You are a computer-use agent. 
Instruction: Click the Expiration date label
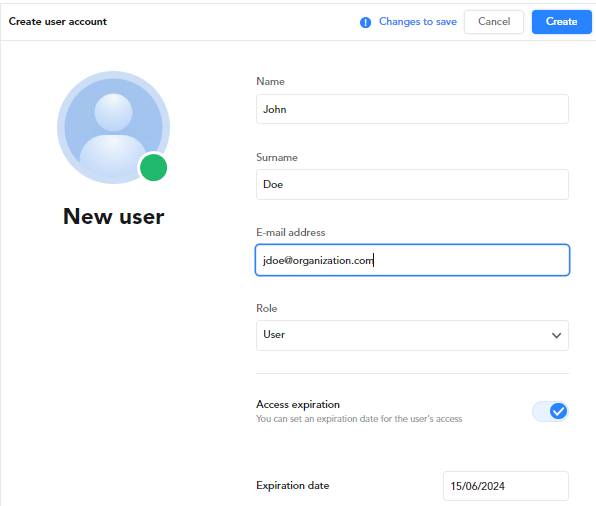(292, 485)
